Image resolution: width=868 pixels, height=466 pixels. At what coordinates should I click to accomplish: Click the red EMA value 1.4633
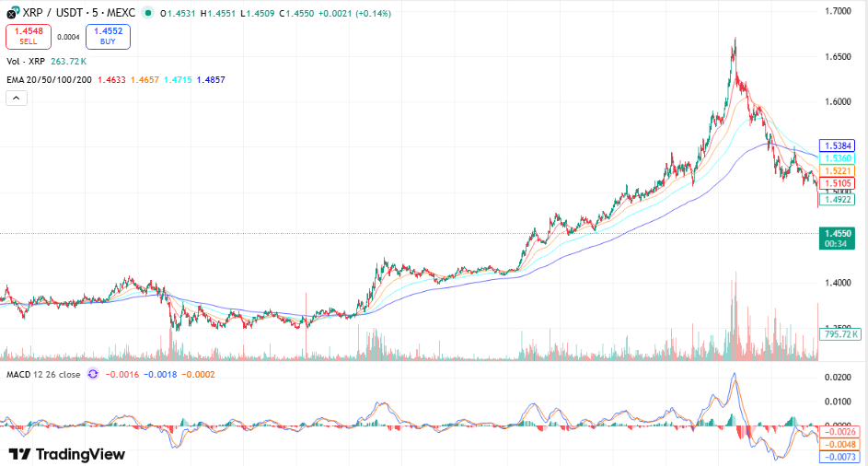(x=111, y=80)
